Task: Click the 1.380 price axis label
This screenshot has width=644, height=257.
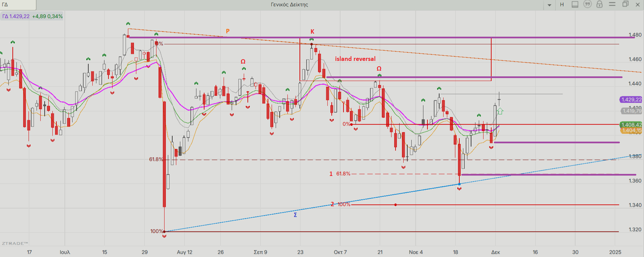Action: 635,156
